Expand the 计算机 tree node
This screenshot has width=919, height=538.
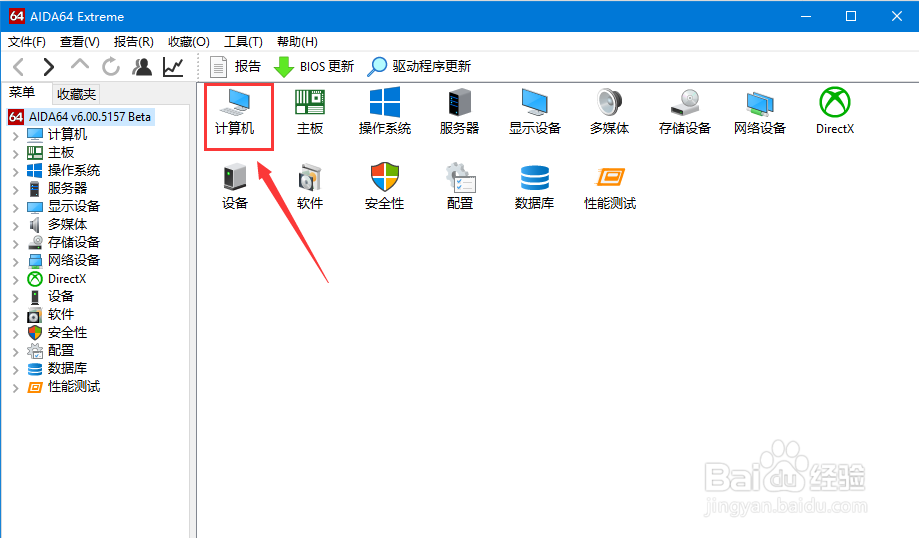15,136
